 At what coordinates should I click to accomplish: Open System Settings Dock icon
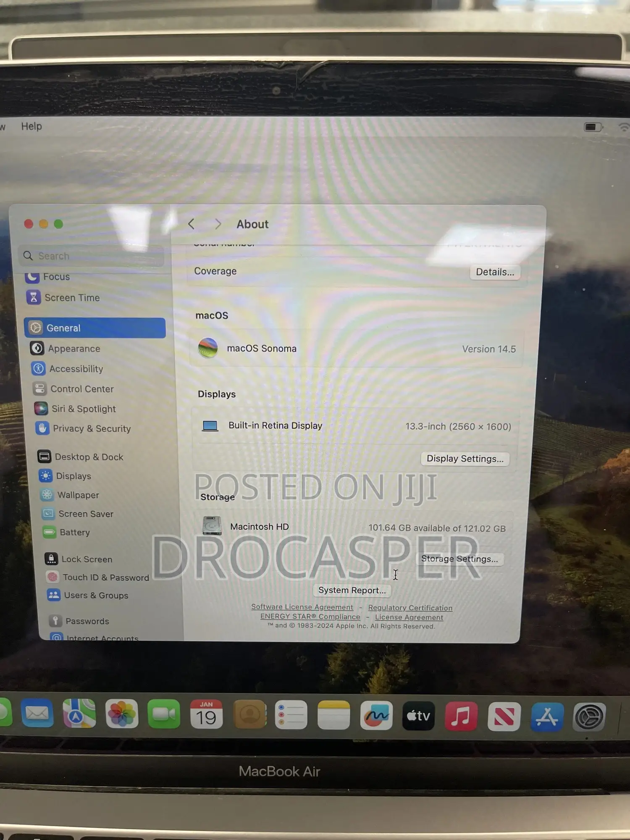(x=590, y=717)
